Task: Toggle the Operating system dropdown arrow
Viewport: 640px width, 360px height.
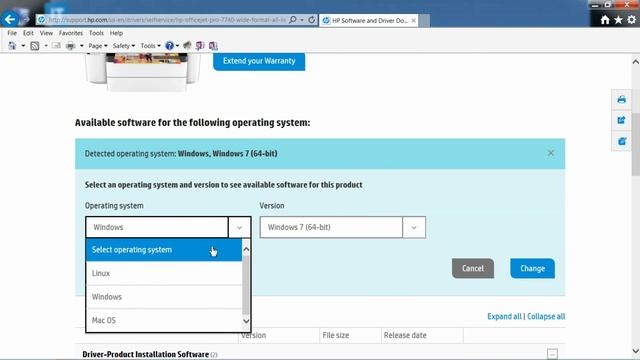Action: 239,227
